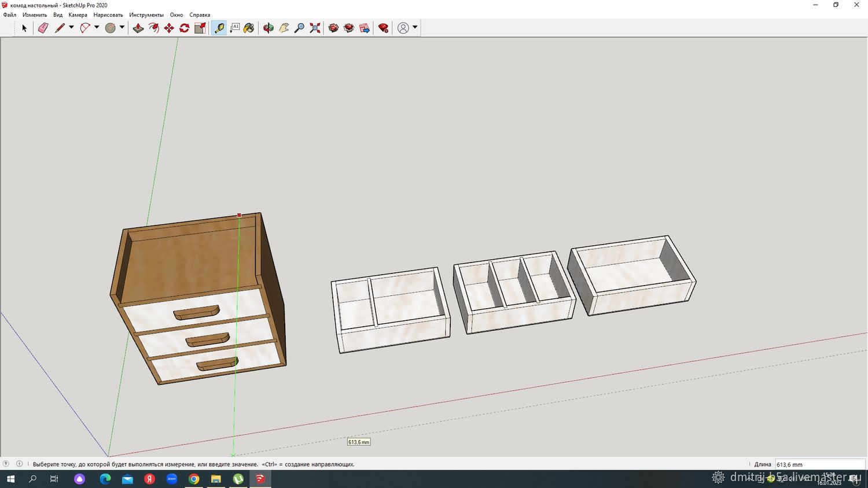The image size is (868, 488).
Task: Select the Circle shape tool
Action: pos(111,28)
